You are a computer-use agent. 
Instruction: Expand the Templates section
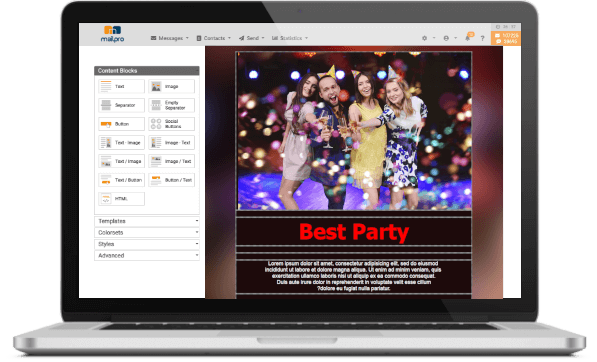click(147, 221)
